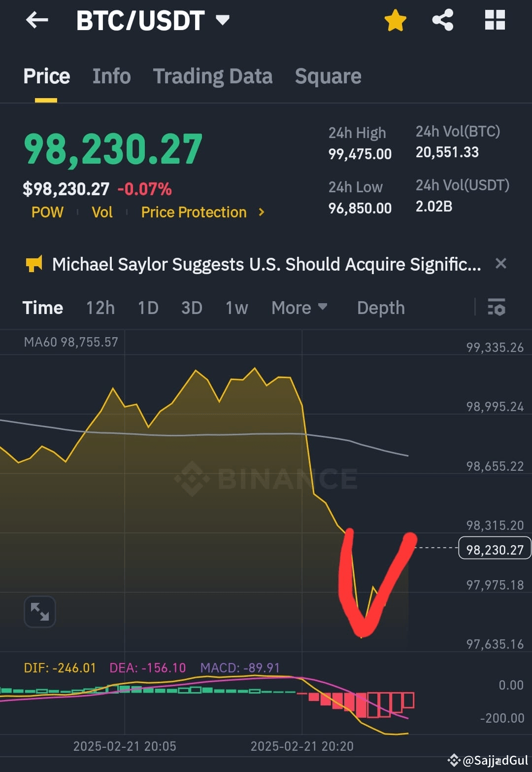Dismiss the Michael Saylor news banner

501,264
